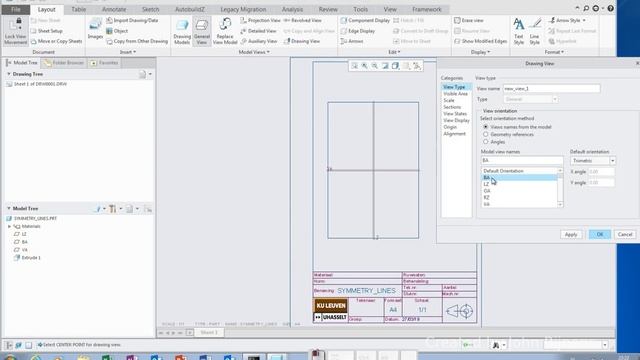Open the ribbon Drawing View command
This screenshot has height=360, width=640.
click(x=302, y=41)
